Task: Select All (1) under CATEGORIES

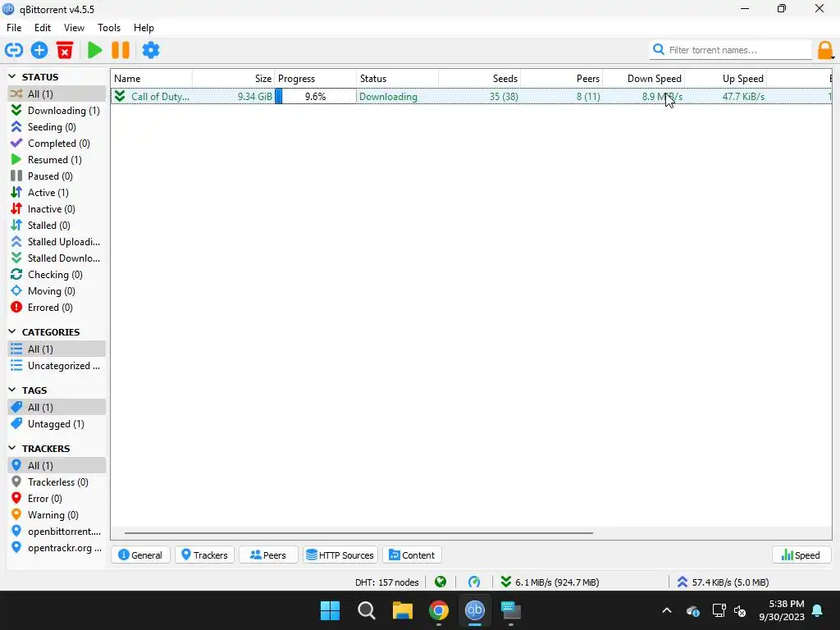Action: 57,349
